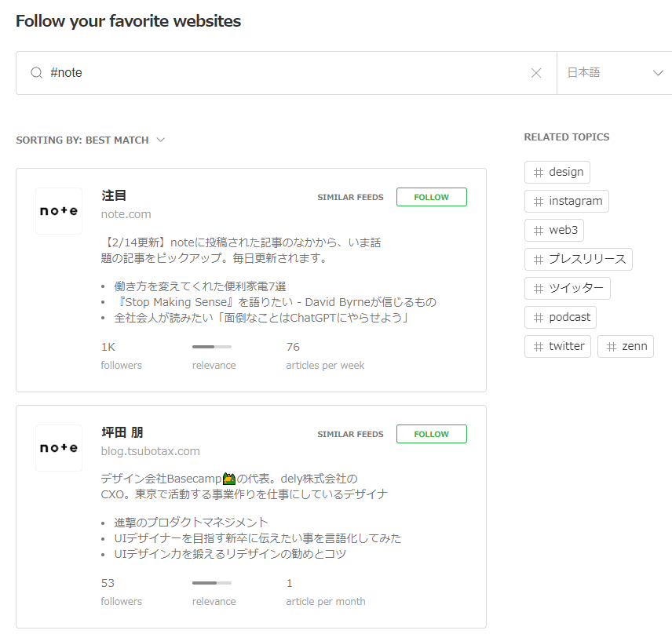Click hash icon of zenn topic
The image size is (672, 634).
pos(612,347)
